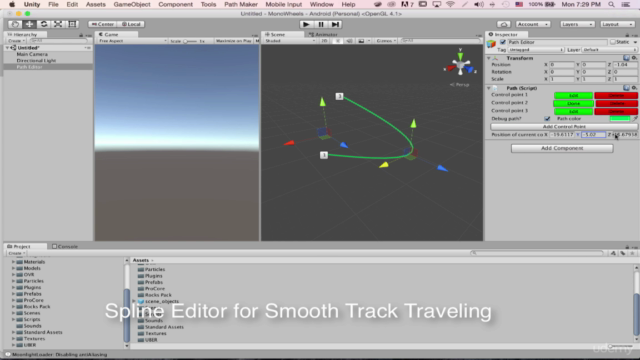Toggle scene audio speaker icon

click(x=349, y=41)
